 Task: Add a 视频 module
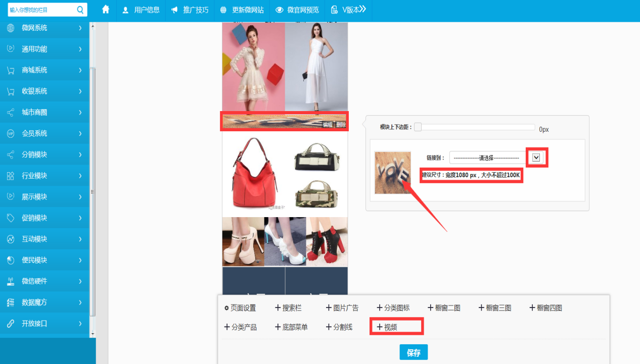tap(387, 327)
